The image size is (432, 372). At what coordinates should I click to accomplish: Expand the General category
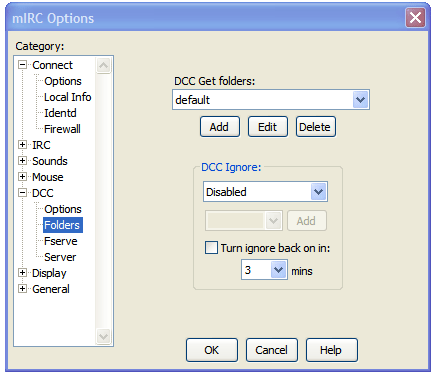(22, 289)
